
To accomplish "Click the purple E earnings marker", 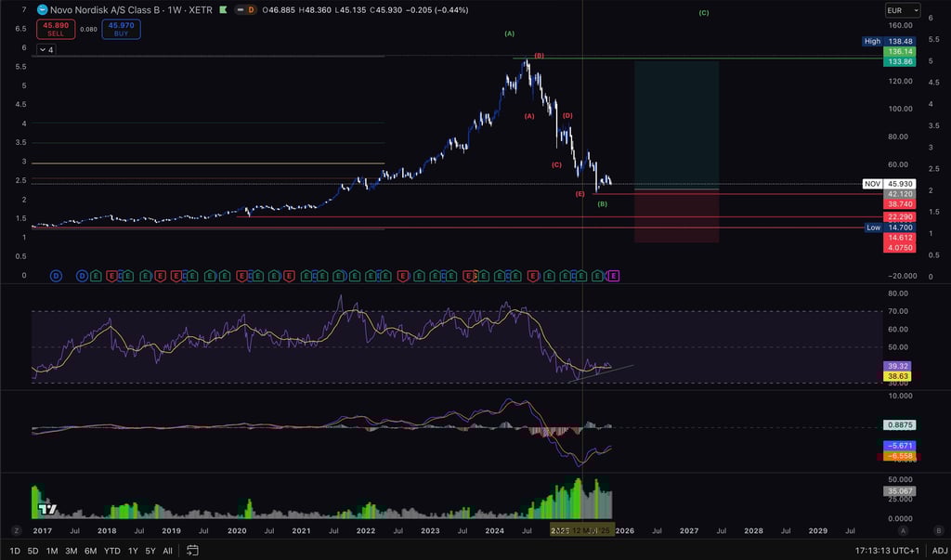I will point(613,276).
